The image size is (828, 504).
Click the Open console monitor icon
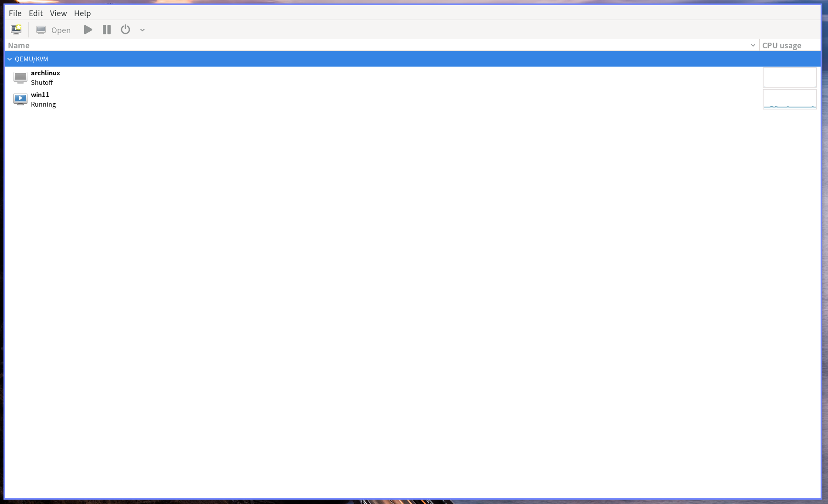click(41, 30)
